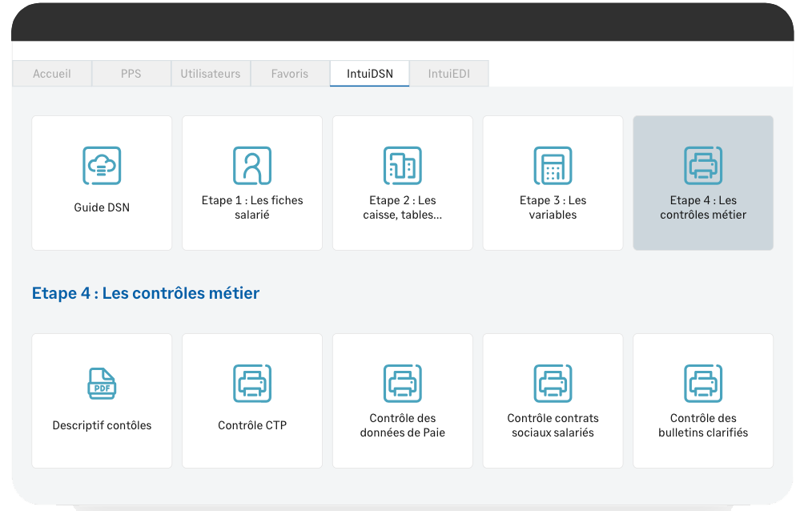
Task: Open 'Contrôle des bulletins clarifiés' label
Action: 703,425
